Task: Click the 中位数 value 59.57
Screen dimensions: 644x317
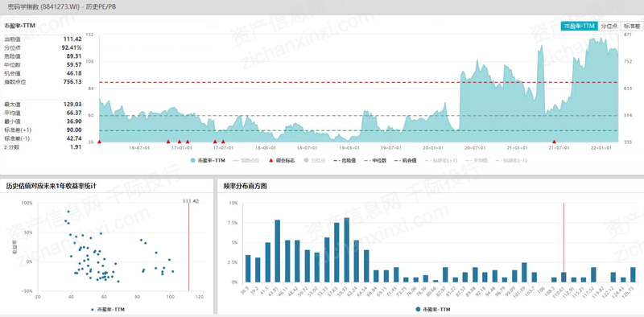Action: pos(74,65)
